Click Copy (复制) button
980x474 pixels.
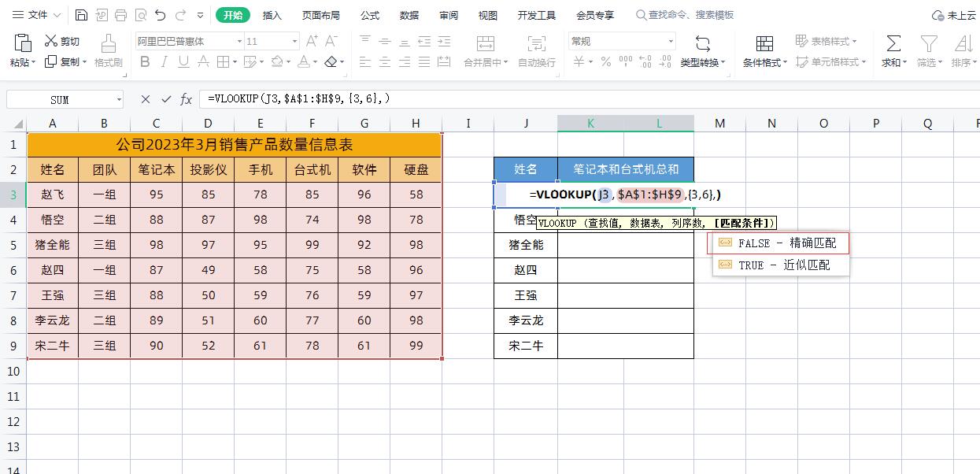click(x=65, y=61)
